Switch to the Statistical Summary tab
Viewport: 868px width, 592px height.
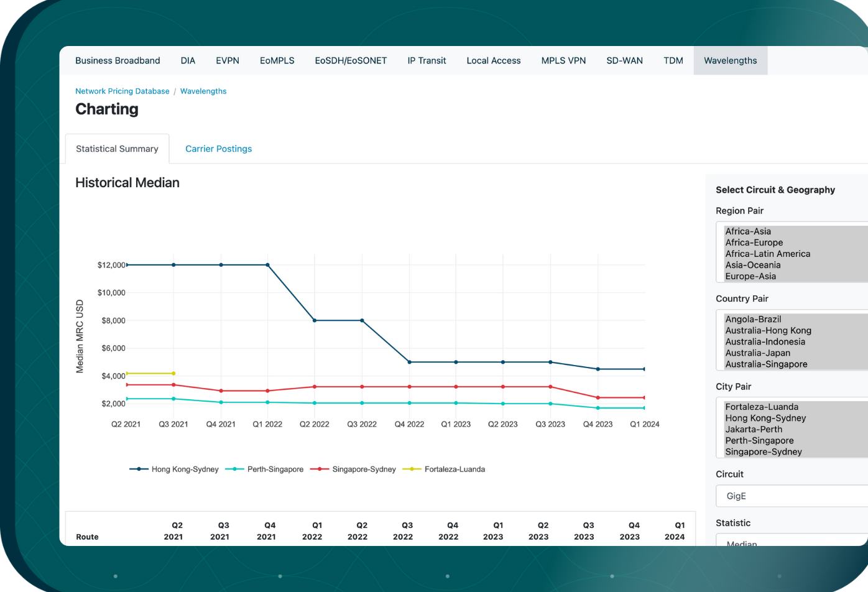click(116, 149)
